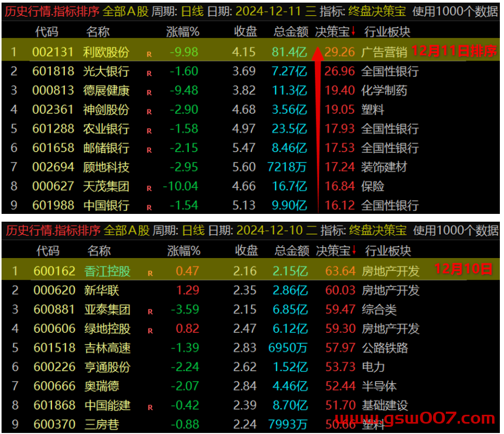Select stock name 新华联
Screen dimensions: 504x434
pyautogui.click(x=102, y=290)
